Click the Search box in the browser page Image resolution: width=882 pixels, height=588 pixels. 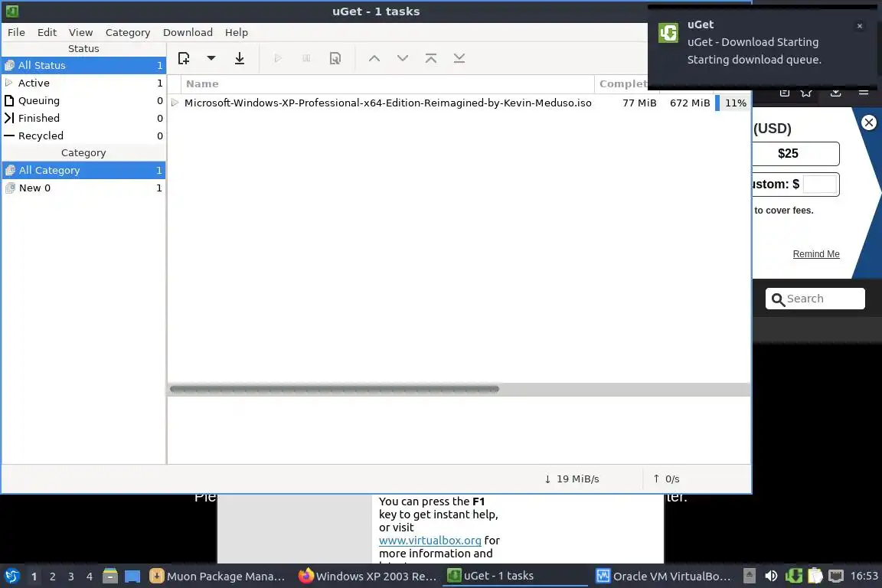point(815,299)
